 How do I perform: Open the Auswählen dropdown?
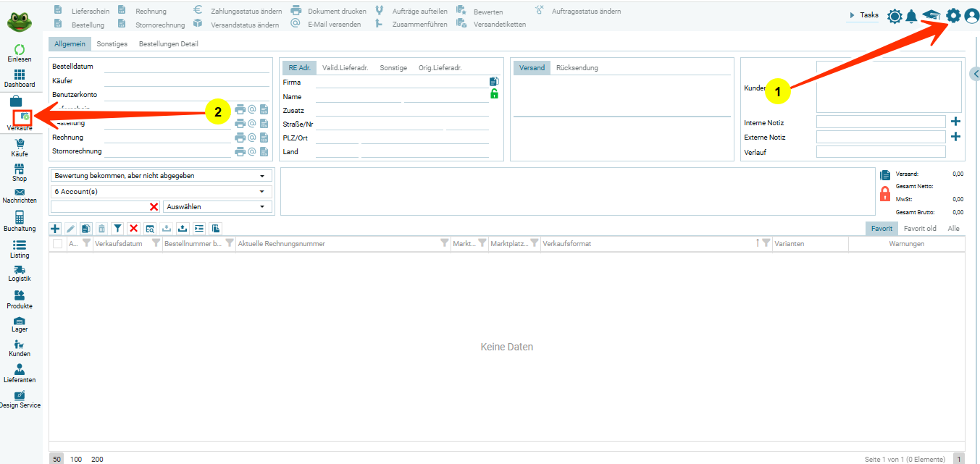(218, 207)
